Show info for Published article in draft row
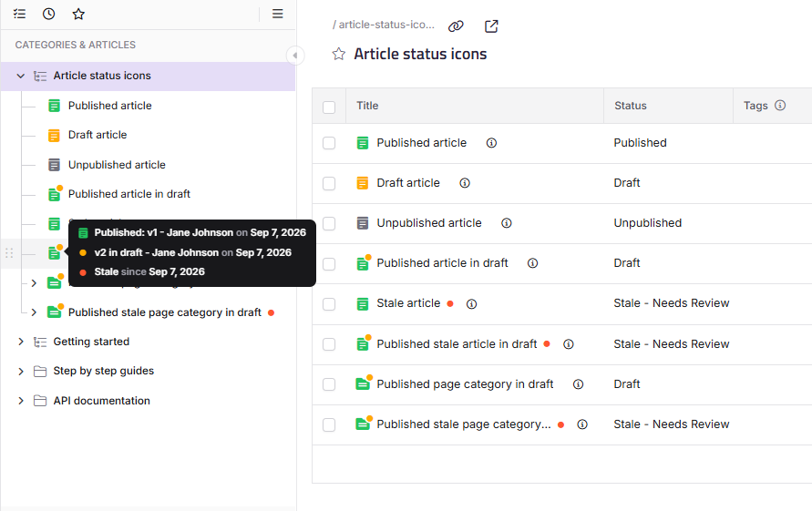Image resolution: width=812 pixels, height=511 pixels. [532, 263]
